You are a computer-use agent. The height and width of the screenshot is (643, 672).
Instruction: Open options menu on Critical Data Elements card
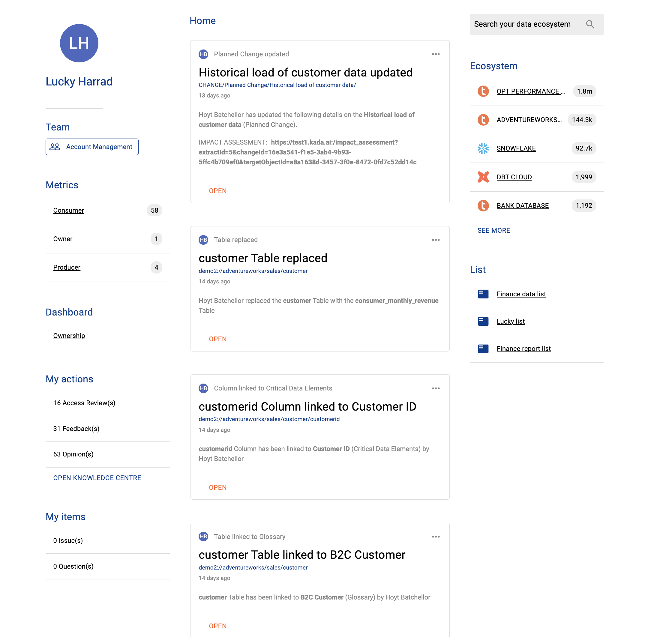click(x=435, y=388)
